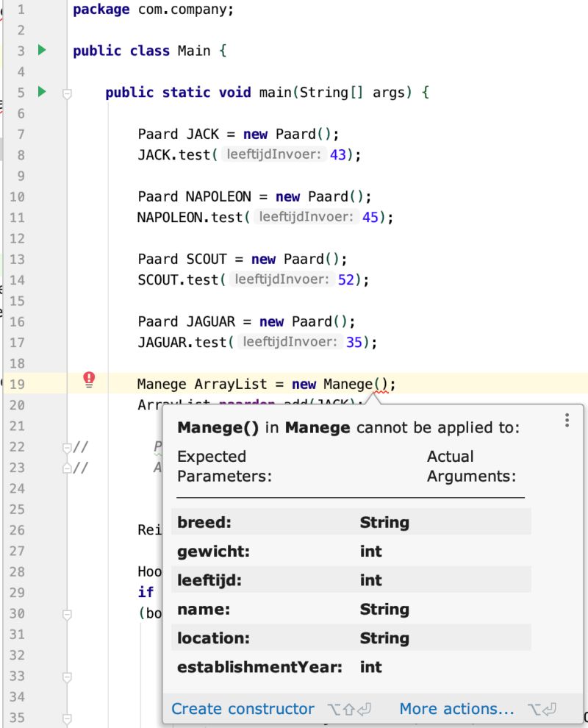This screenshot has height=728, width=588.
Task: Open the error tooltip's three-dot overflow menu
Action: 567,420
